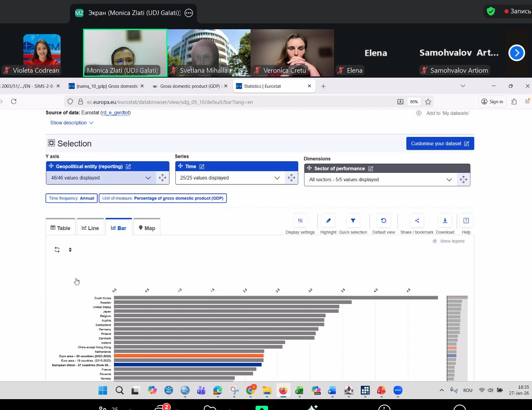Toggle Show legend
Image resolution: width=532 pixels, height=410 pixels.
coord(448,241)
